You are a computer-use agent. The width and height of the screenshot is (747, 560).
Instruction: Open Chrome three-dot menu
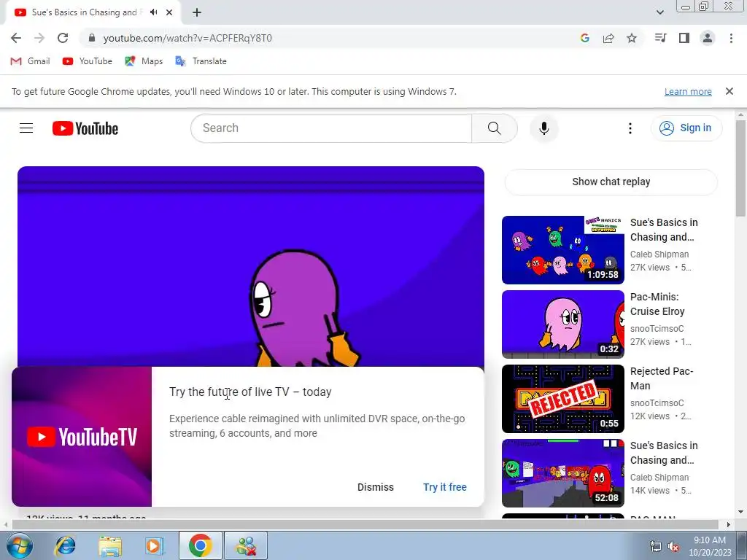pos(731,38)
